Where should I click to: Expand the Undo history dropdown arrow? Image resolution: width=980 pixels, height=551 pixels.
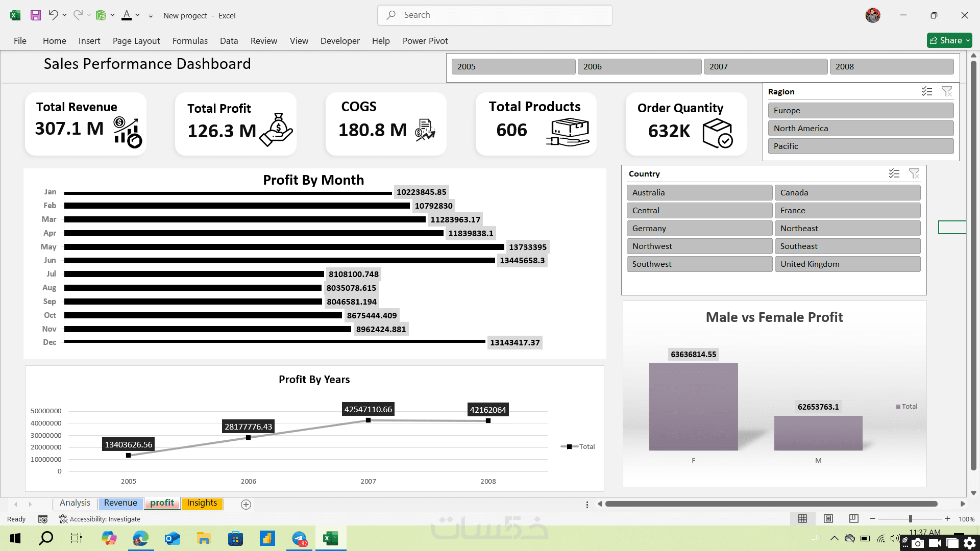tap(64, 15)
